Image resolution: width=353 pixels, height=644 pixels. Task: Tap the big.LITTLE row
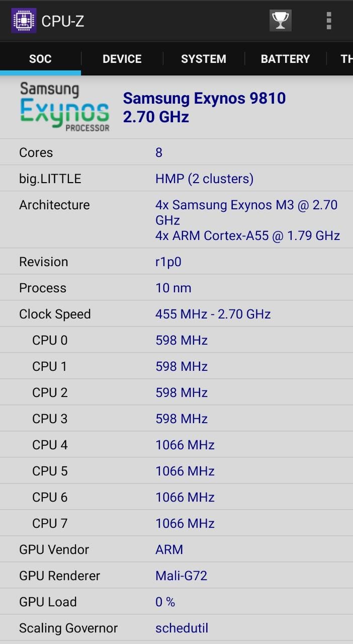pyautogui.click(x=176, y=179)
